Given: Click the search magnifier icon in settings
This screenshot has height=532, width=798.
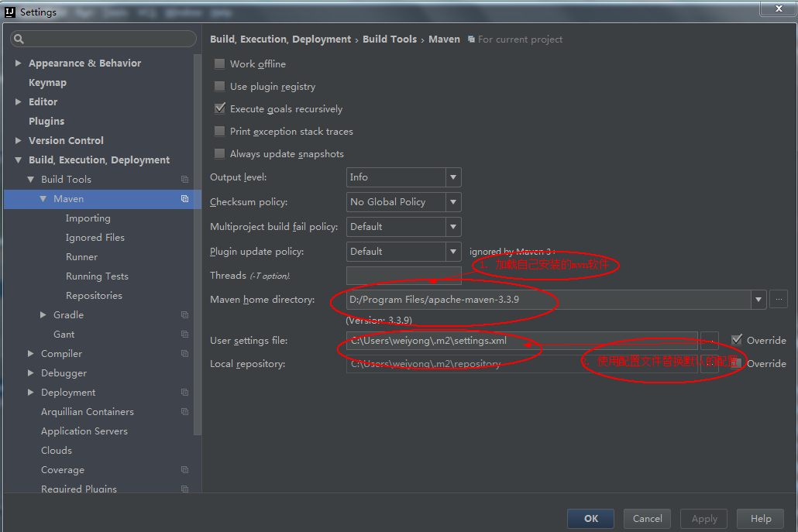Looking at the screenshot, I should point(19,39).
